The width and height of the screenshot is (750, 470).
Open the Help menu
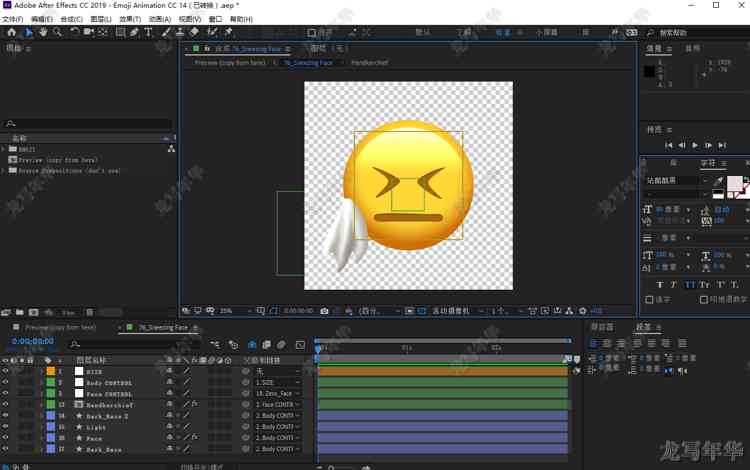pyautogui.click(x=241, y=19)
